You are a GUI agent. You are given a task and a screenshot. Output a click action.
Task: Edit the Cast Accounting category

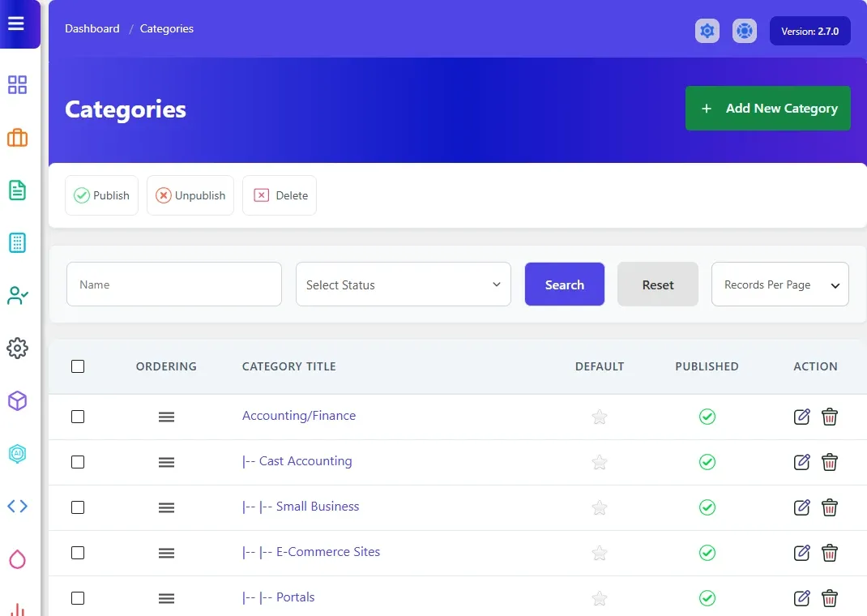(x=801, y=462)
